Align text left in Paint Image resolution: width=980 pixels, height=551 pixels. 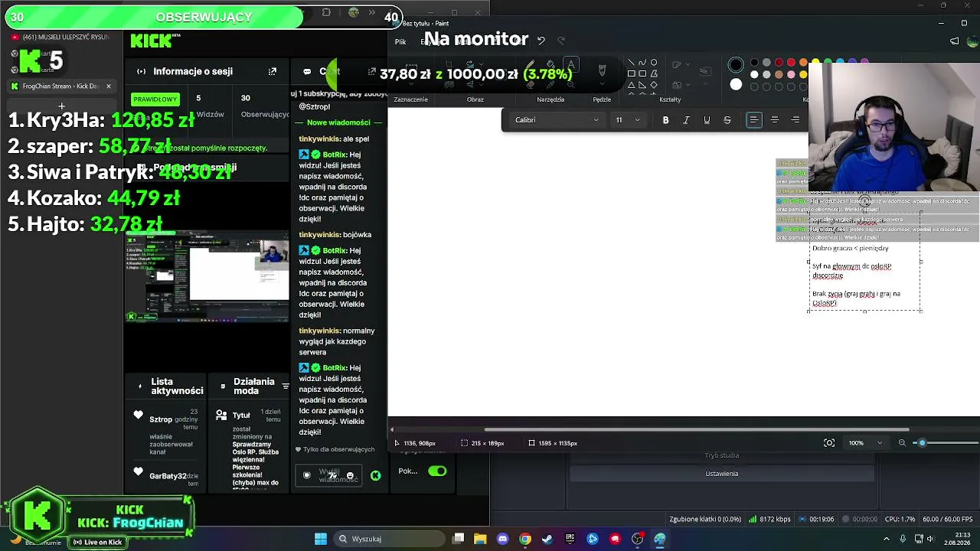click(x=754, y=120)
